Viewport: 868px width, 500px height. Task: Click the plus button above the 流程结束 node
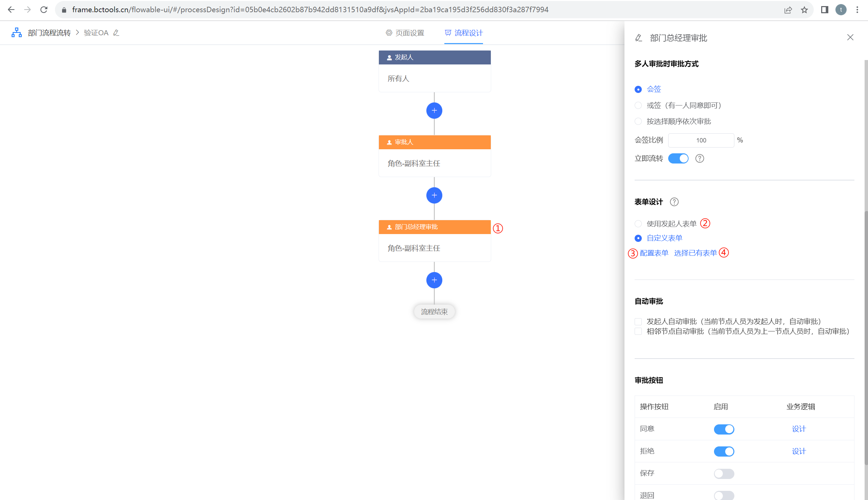tap(434, 280)
